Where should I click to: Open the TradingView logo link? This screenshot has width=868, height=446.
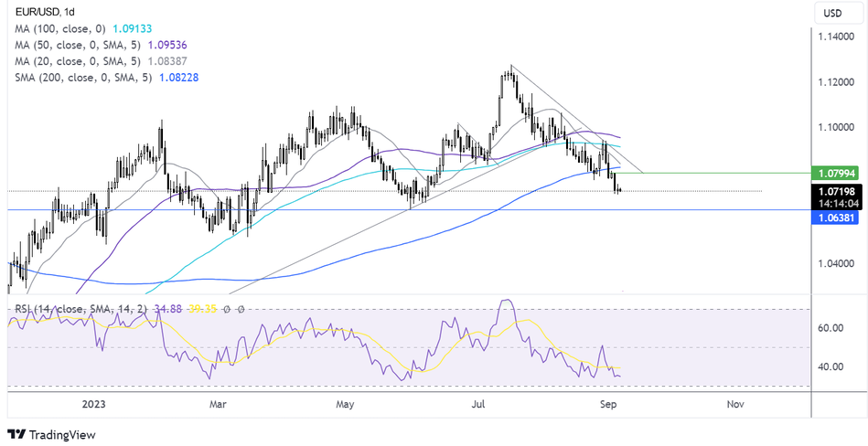click(51, 434)
